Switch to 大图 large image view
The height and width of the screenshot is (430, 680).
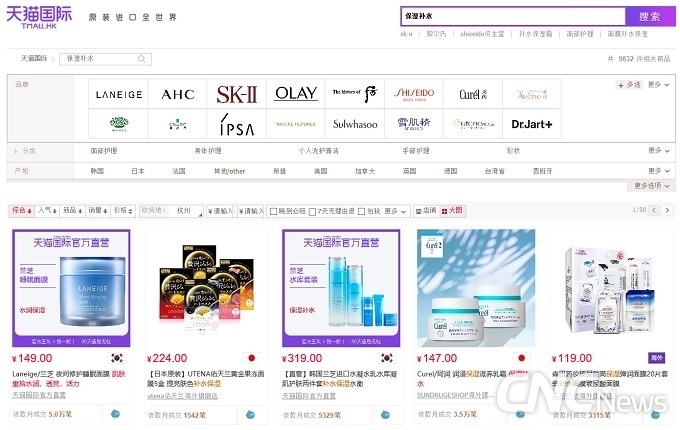point(452,211)
